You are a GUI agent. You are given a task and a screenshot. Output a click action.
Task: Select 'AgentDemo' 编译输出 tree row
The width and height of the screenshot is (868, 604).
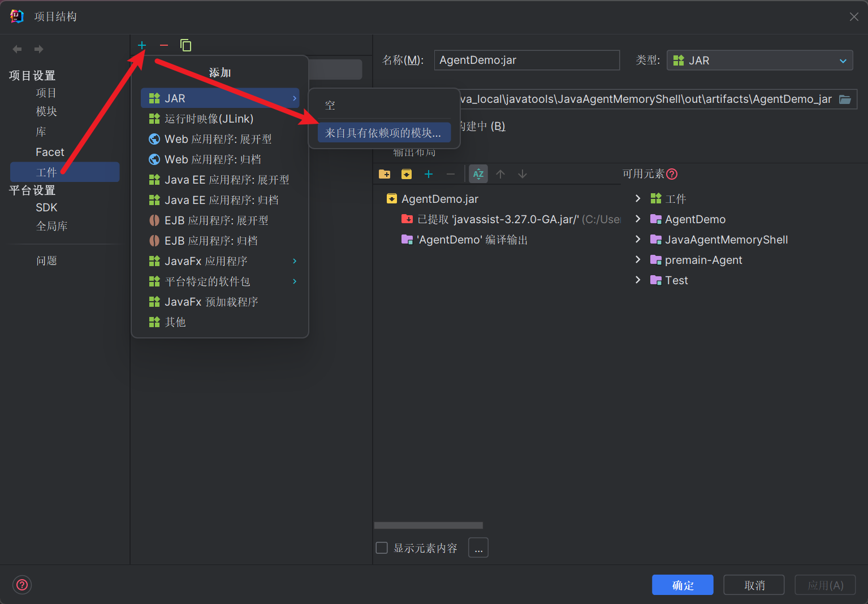(x=464, y=240)
